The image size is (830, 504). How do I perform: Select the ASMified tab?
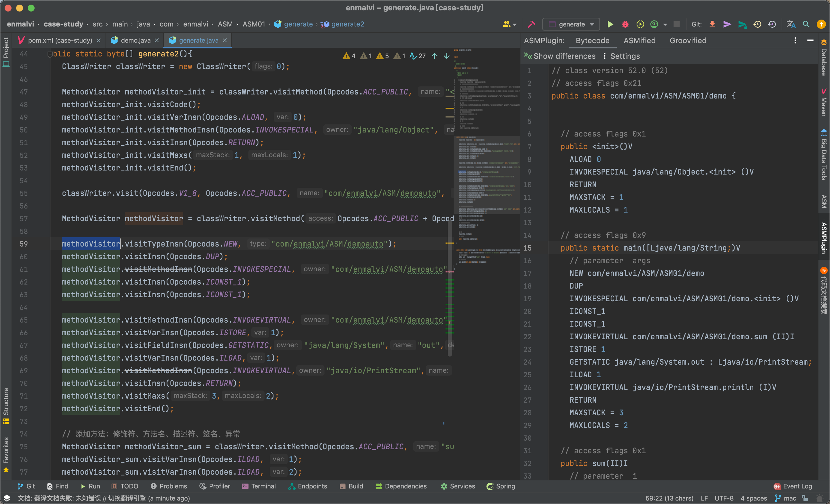coord(639,40)
